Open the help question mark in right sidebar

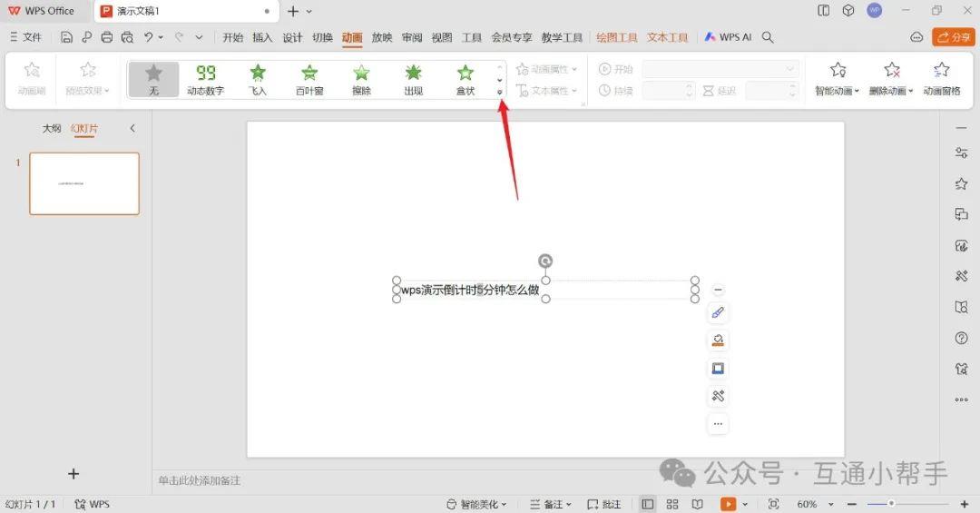tap(961, 339)
